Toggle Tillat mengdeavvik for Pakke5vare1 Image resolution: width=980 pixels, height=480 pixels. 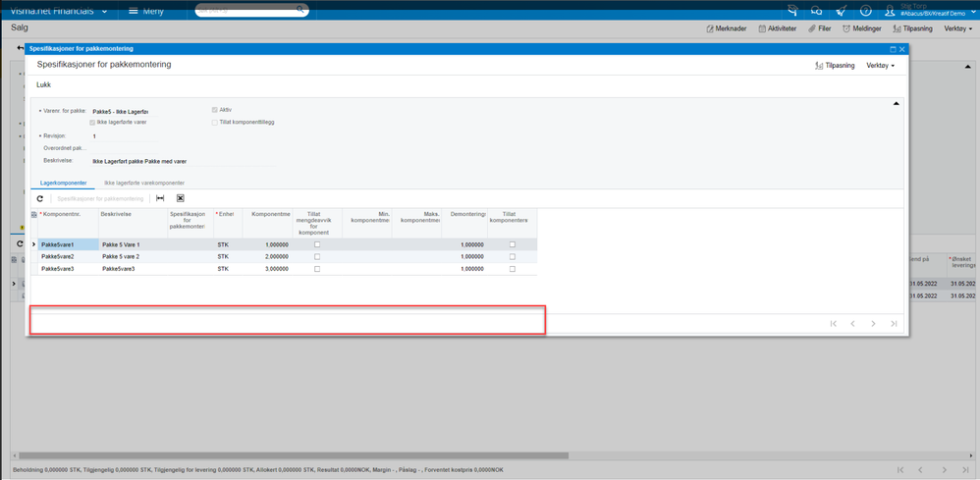click(x=317, y=244)
